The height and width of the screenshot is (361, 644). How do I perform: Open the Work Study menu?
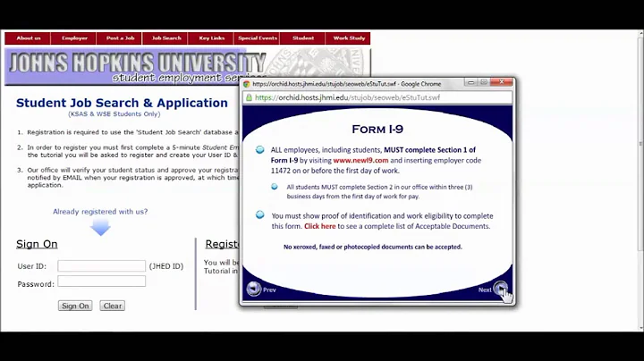click(349, 38)
